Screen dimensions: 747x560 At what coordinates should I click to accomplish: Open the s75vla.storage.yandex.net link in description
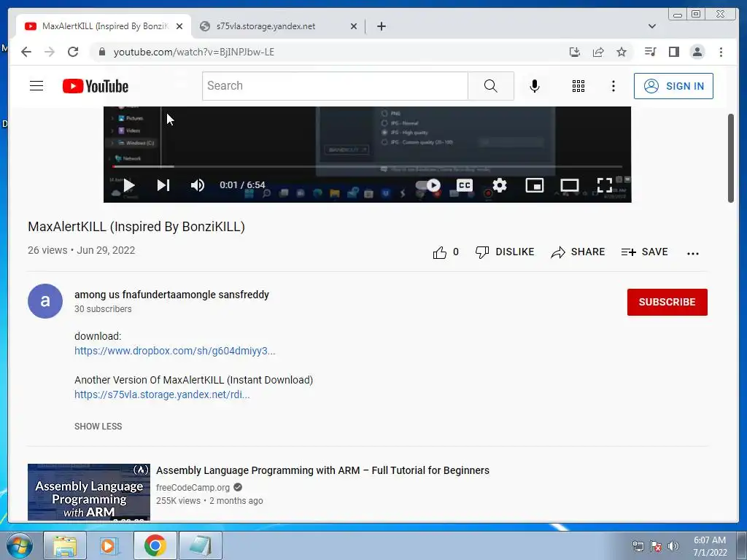tap(162, 394)
